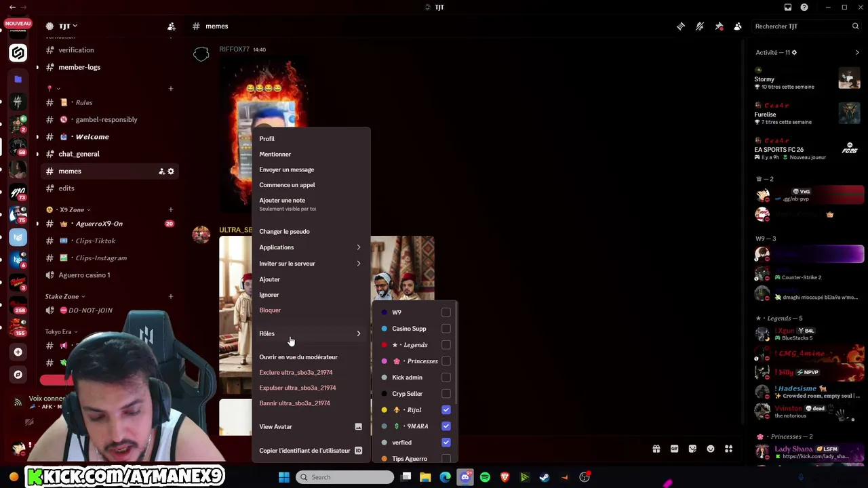Open pinned messages with the pin icon

click(x=719, y=26)
